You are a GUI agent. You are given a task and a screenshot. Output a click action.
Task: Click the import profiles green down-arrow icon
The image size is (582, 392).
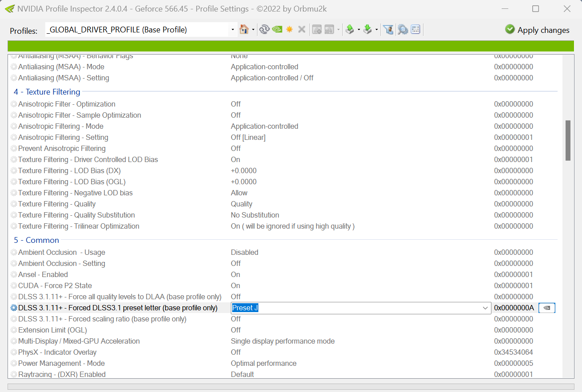(x=368, y=30)
